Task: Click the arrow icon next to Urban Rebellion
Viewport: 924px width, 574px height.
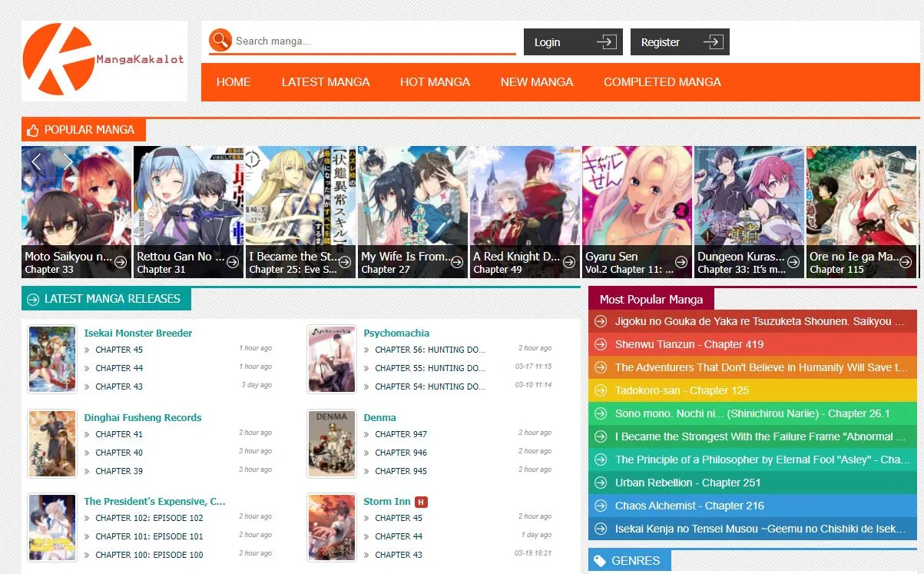Action: click(x=601, y=483)
